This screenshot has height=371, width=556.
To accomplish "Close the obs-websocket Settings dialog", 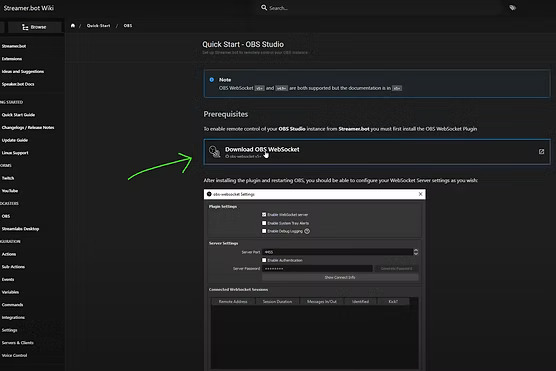I will [421, 194].
